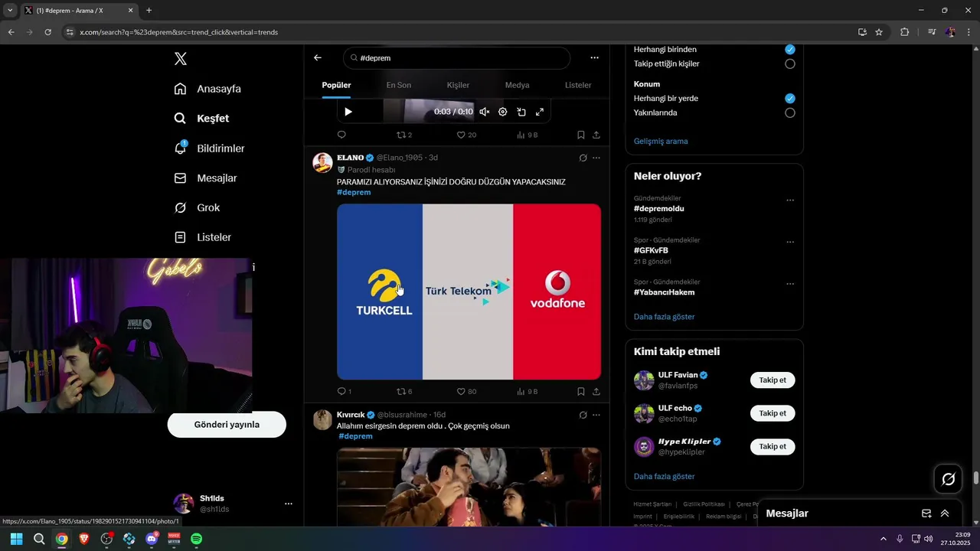Image resolution: width=980 pixels, height=551 pixels.
Task: Switch to the En Son tab
Action: (x=398, y=85)
